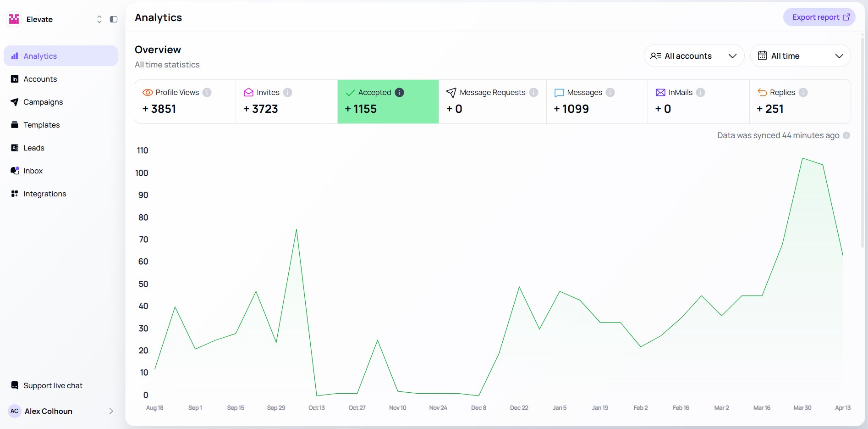Click the Elevate logo icon

(x=14, y=19)
